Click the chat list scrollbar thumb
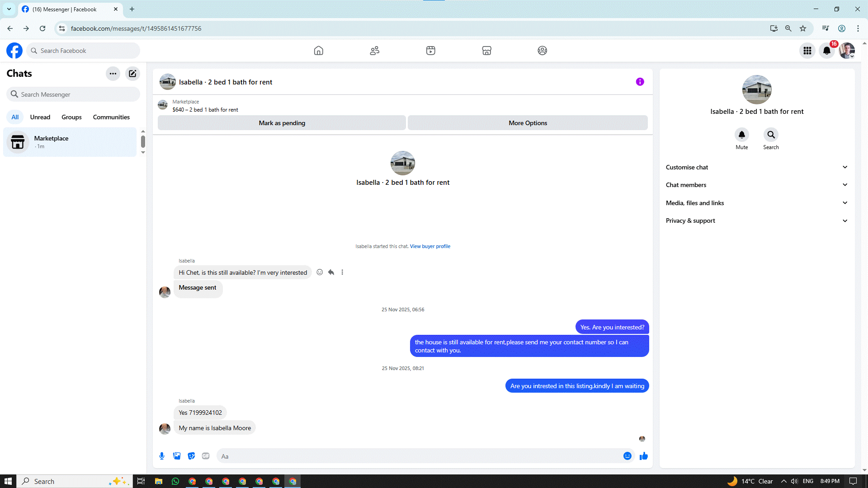Screen dimensions: 868x488 point(143,141)
